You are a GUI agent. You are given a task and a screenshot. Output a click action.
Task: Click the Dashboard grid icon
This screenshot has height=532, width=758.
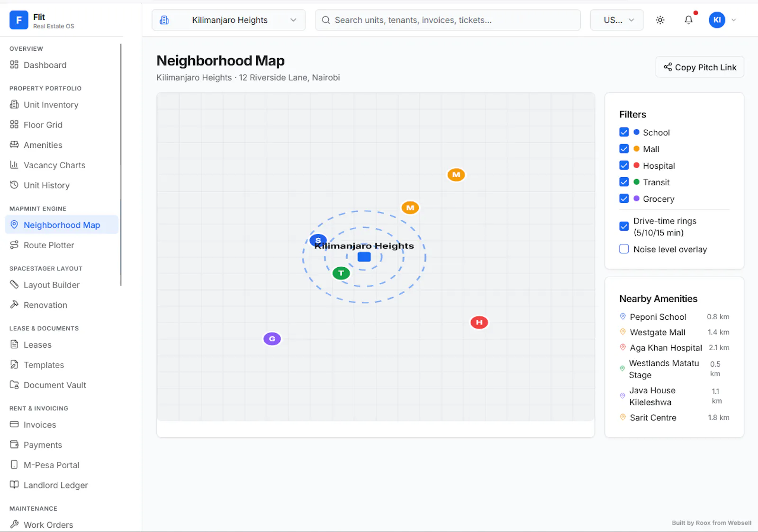[x=14, y=65]
